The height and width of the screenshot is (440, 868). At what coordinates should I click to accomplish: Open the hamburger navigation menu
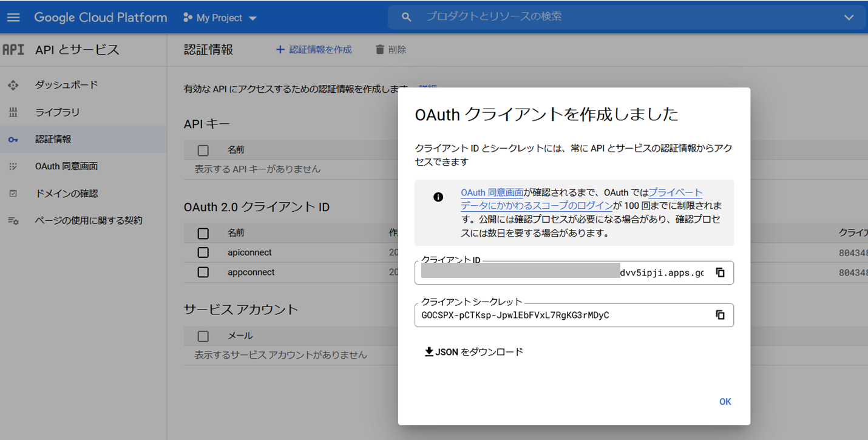pos(13,18)
